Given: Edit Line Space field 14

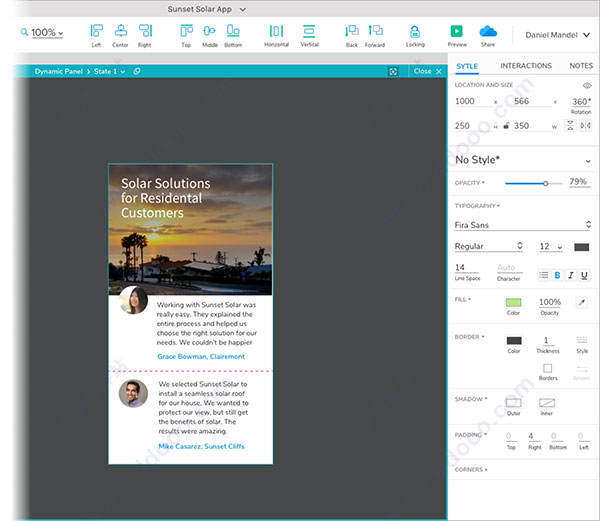Looking at the screenshot, I should pos(466,268).
